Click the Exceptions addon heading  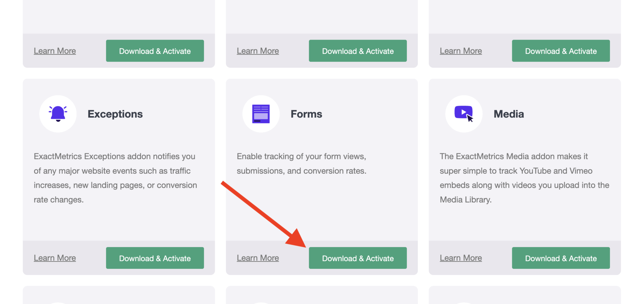[x=115, y=114]
